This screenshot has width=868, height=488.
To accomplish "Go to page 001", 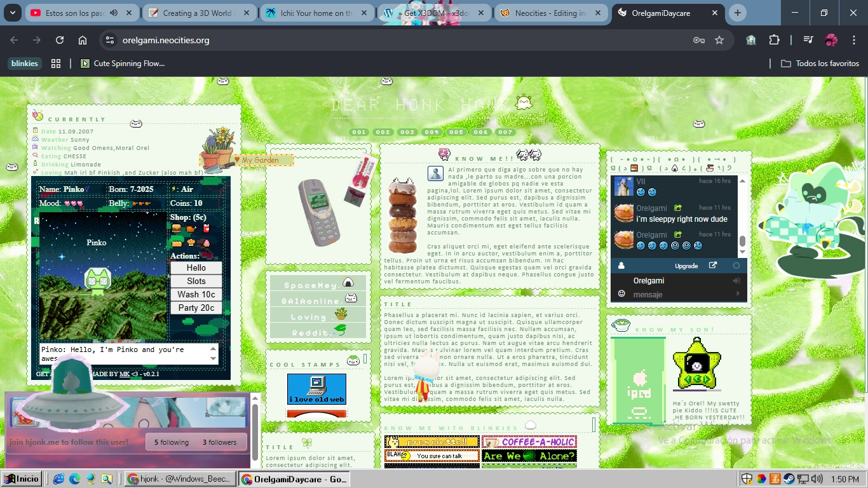I will click(359, 132).
